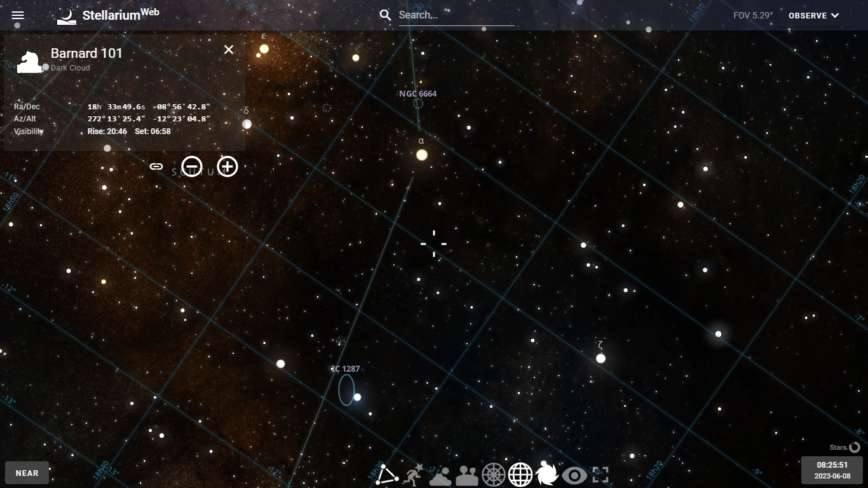868x488 pixels.
Task: Click the Stars loading indicator
Action: [x=845, y=447]
